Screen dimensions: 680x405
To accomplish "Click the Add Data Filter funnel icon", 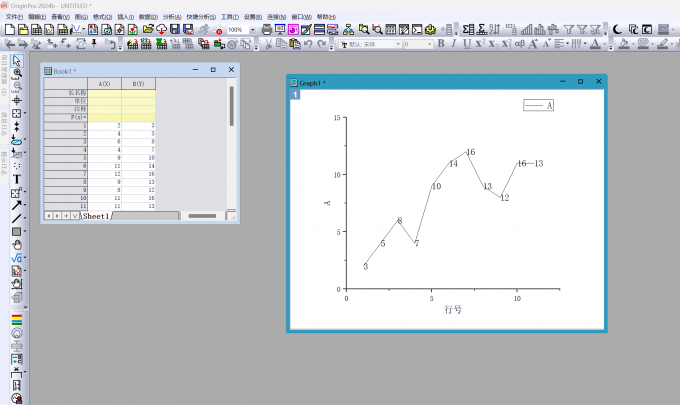I will [569, 29].
